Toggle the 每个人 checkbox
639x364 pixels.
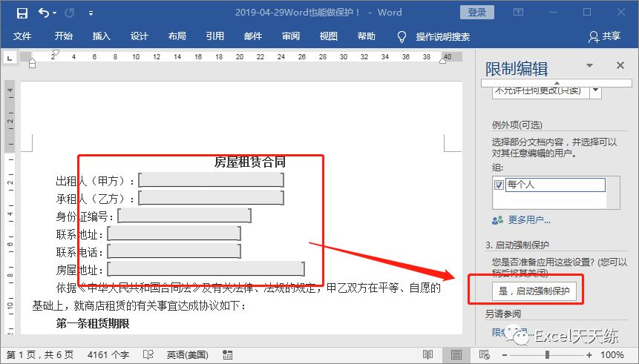(499, 185)
